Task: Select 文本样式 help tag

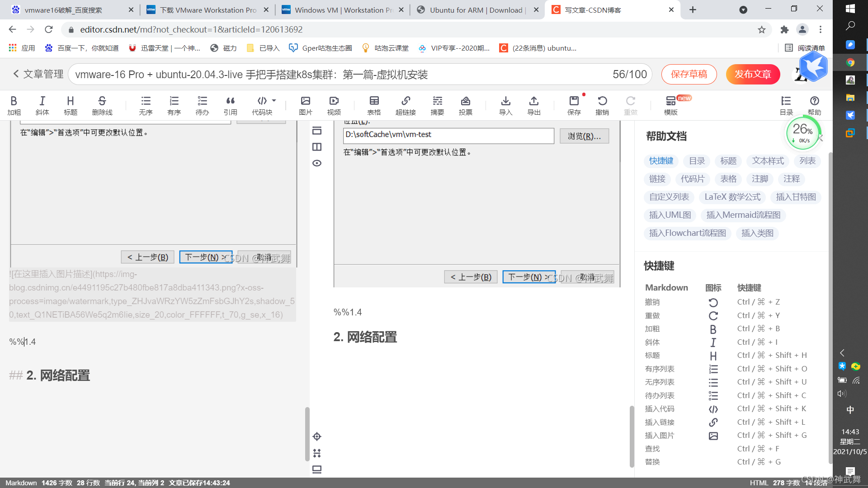Action: click(768, 161)
